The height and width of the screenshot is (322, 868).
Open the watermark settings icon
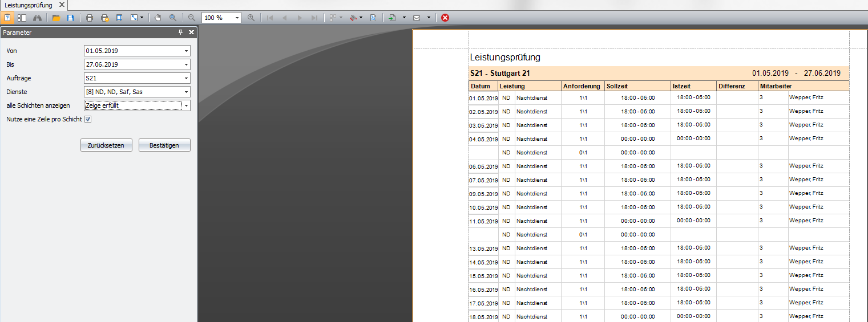pos(373,18)
